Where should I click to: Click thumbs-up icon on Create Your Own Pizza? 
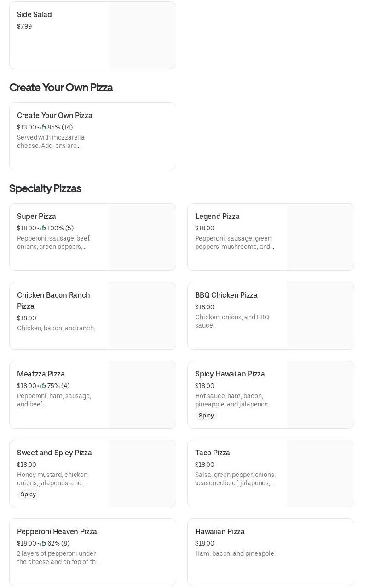43,127
